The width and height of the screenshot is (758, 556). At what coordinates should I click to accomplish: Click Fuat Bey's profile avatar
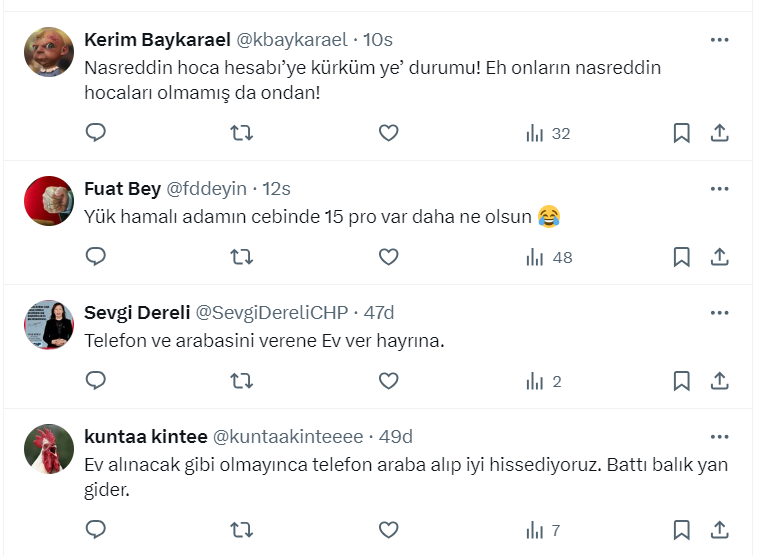pos(49,200)
